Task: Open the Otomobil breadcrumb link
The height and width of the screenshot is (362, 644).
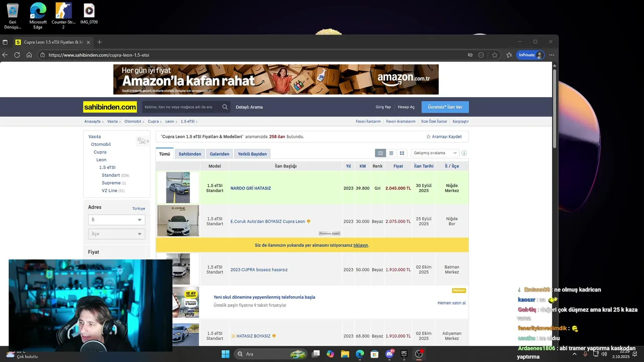Action: point(133,121)
